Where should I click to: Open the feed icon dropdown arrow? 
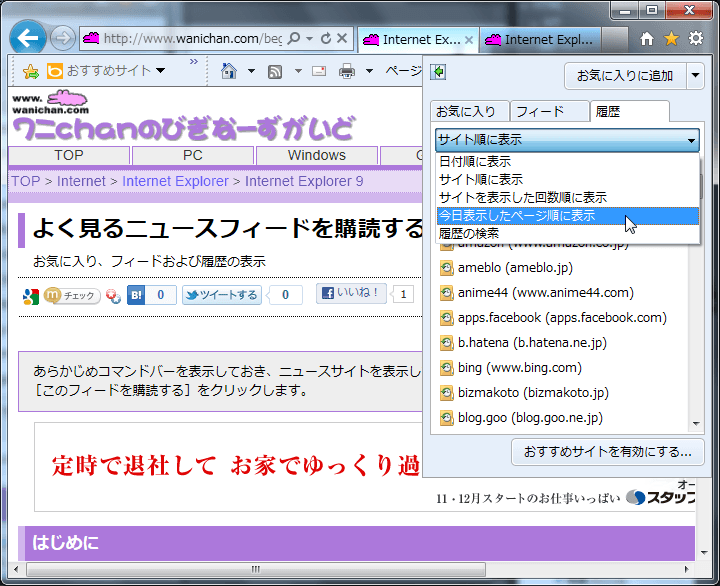click(298, 71)
